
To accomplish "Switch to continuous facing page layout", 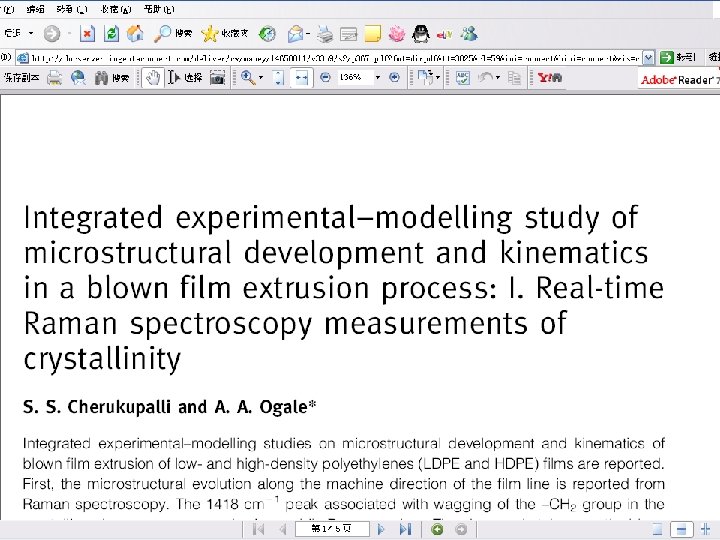I will click(706, 529).
